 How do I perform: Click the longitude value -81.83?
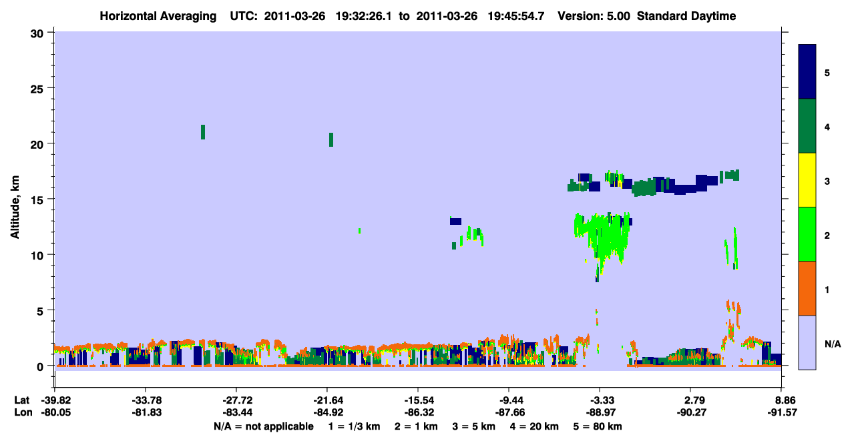click(145, 412)
